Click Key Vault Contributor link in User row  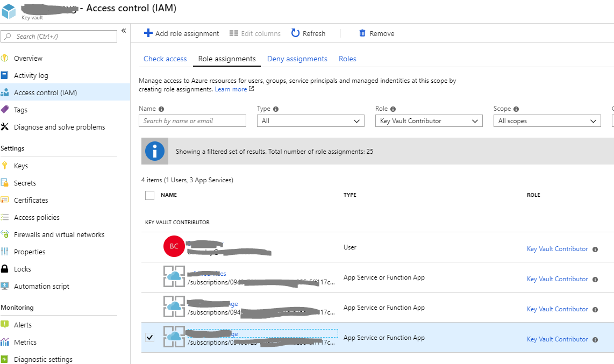(x=557, y=249)
